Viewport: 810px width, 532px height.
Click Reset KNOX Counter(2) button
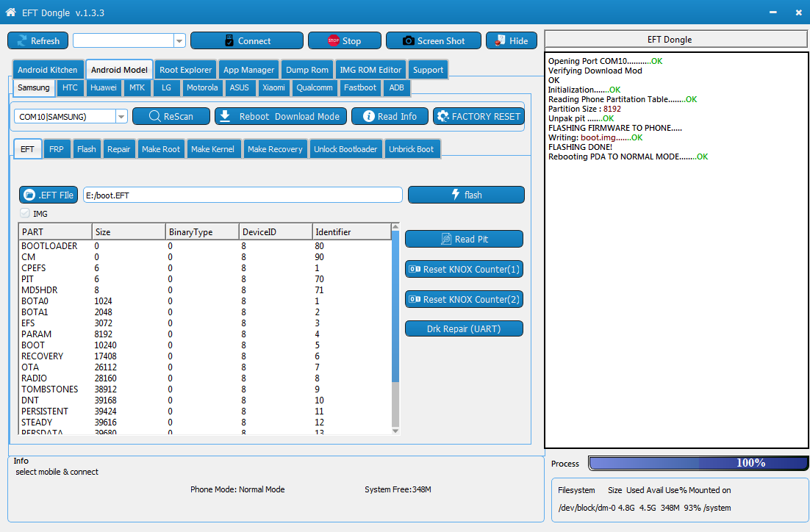pos(464,299)
